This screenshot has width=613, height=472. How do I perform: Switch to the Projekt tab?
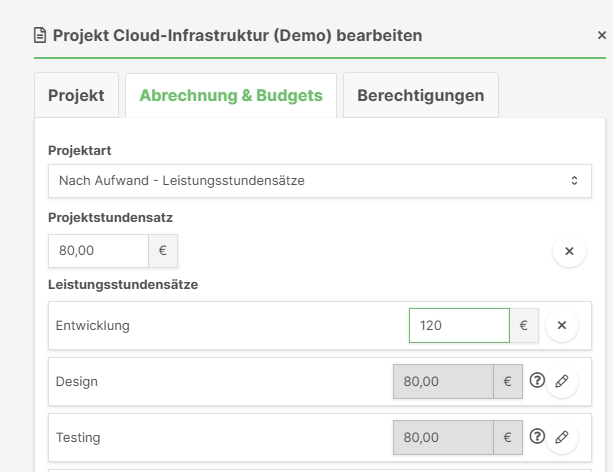(x=76, y=96)
